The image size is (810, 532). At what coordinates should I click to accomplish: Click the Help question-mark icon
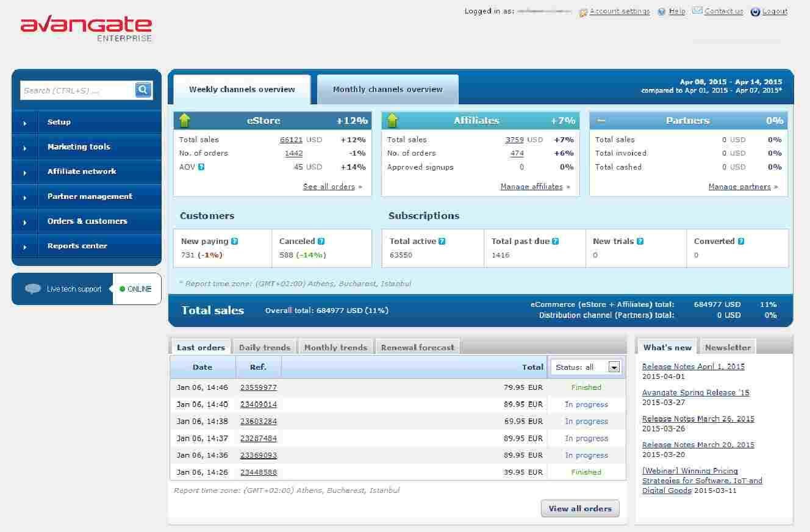pos(663,11)
